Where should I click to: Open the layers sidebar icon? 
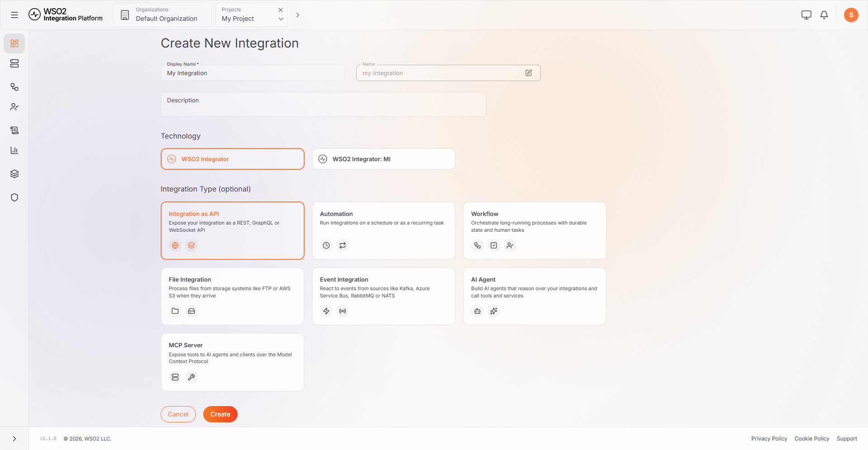click(14, 174)
